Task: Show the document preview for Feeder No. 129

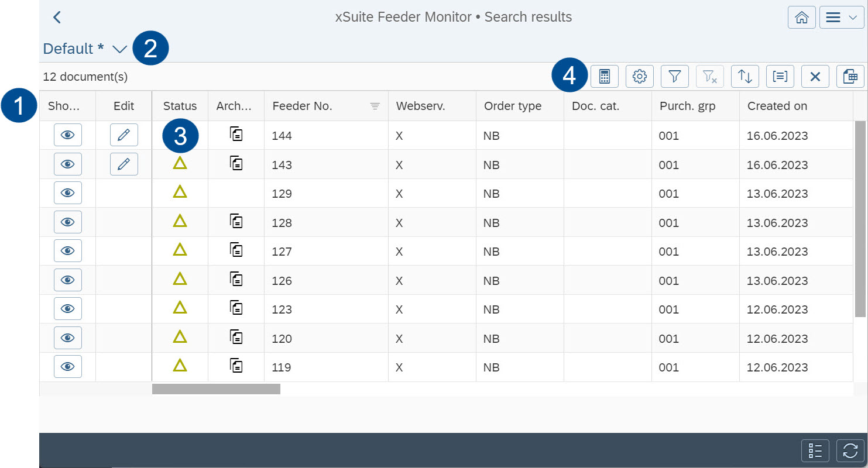Action: tap(67, 192)
